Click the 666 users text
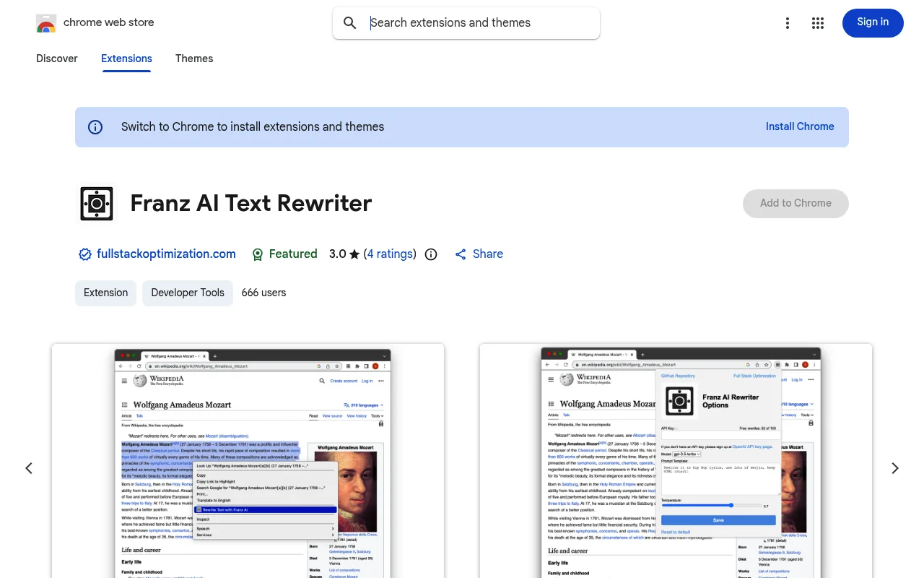 tap(263, 293)
